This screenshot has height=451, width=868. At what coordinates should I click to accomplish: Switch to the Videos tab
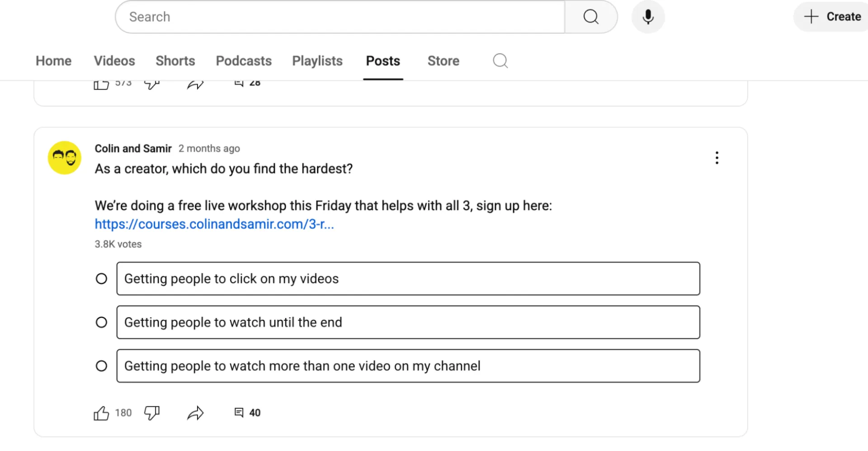point(114,61)
